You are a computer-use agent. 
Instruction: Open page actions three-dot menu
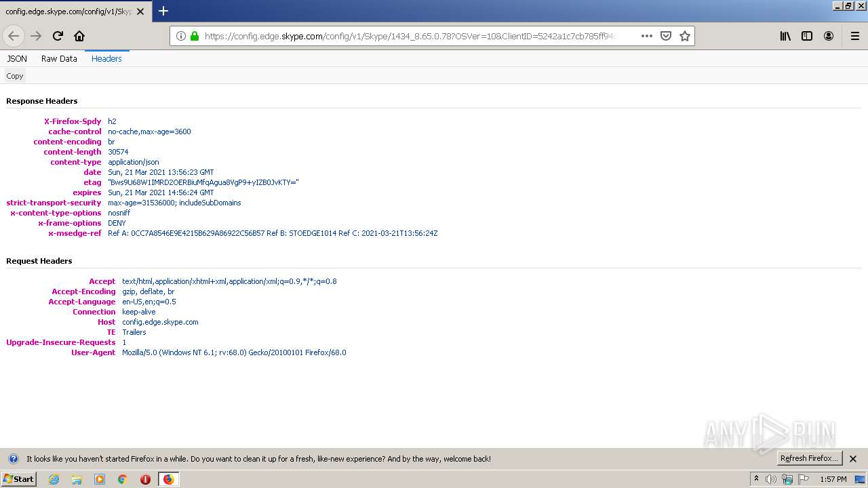pyautogui.click(x=646, y=36)
